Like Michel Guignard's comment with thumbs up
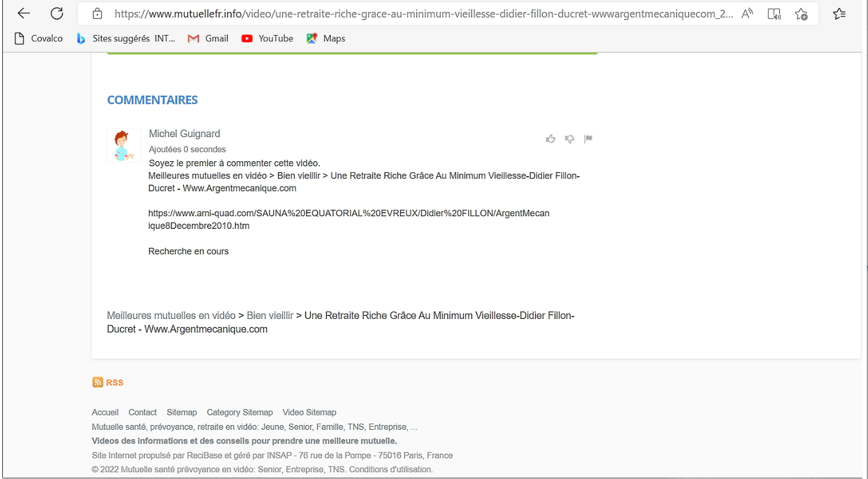The image size is (868, 479). coord(550,139)
